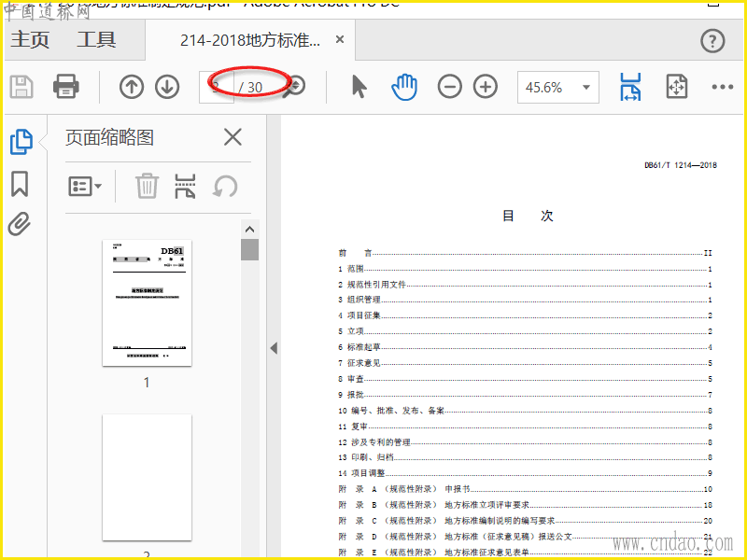Screen dimensions: 747x560
Task: Select the blank page 2 thumbnail
Action: click(148, 477)
